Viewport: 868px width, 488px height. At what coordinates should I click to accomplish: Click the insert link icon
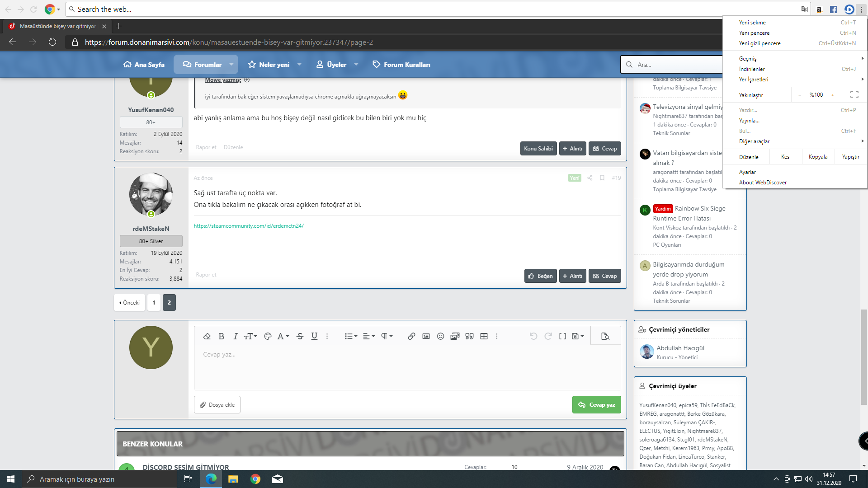pos(411,336)
